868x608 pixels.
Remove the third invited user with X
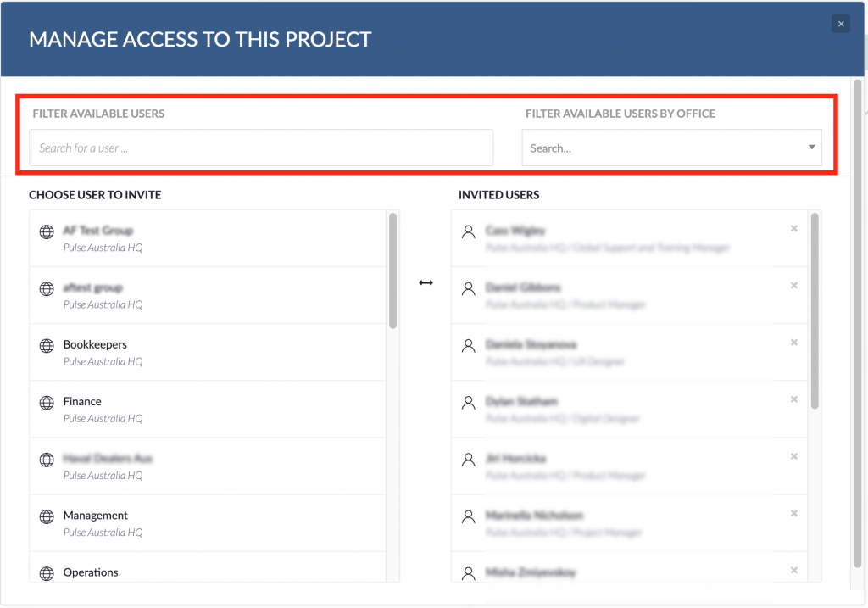pos(793,343)
